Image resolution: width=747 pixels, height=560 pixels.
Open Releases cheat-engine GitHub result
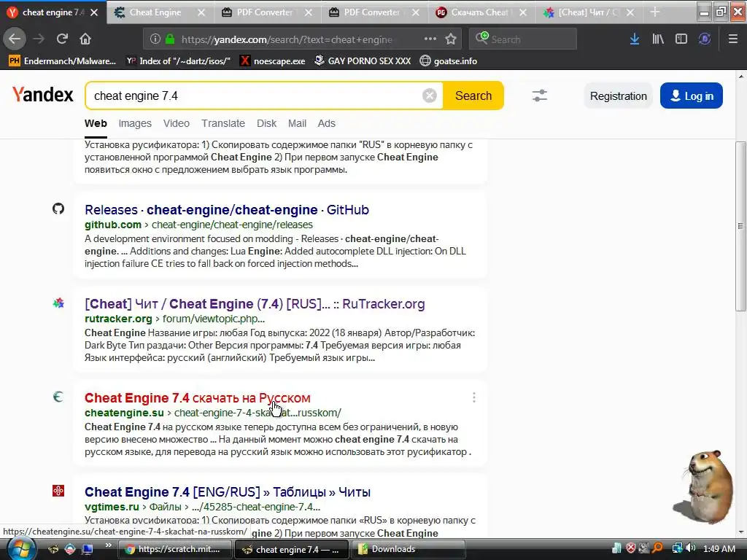point(227,209)
